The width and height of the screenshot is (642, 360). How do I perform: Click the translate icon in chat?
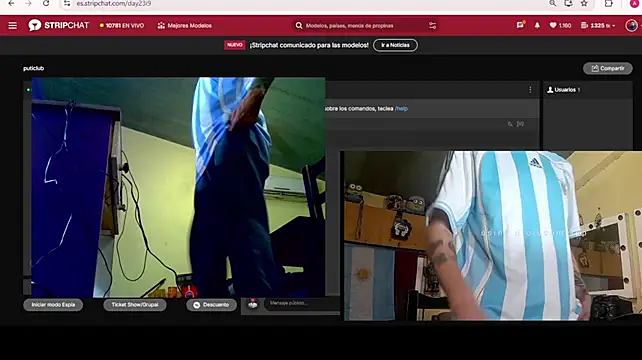coord(510,124)
